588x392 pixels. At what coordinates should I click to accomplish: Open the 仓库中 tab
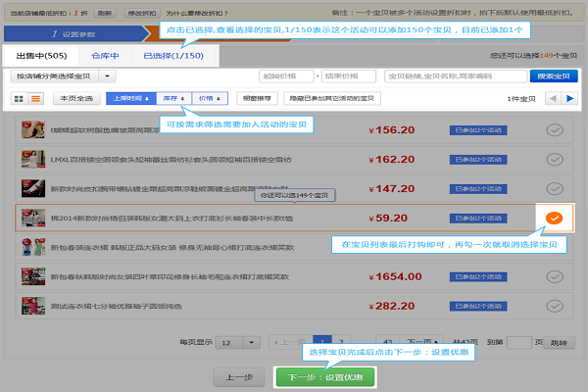point(105,56)
